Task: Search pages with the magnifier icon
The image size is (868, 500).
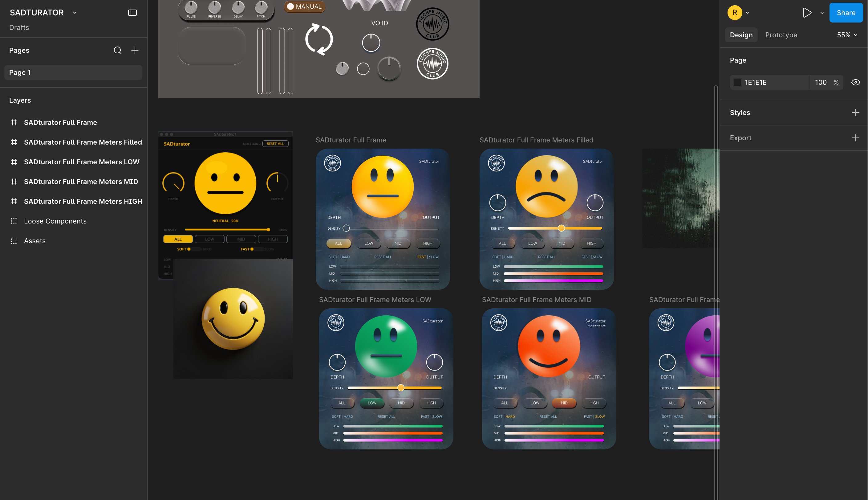Action: click(117, 51)
